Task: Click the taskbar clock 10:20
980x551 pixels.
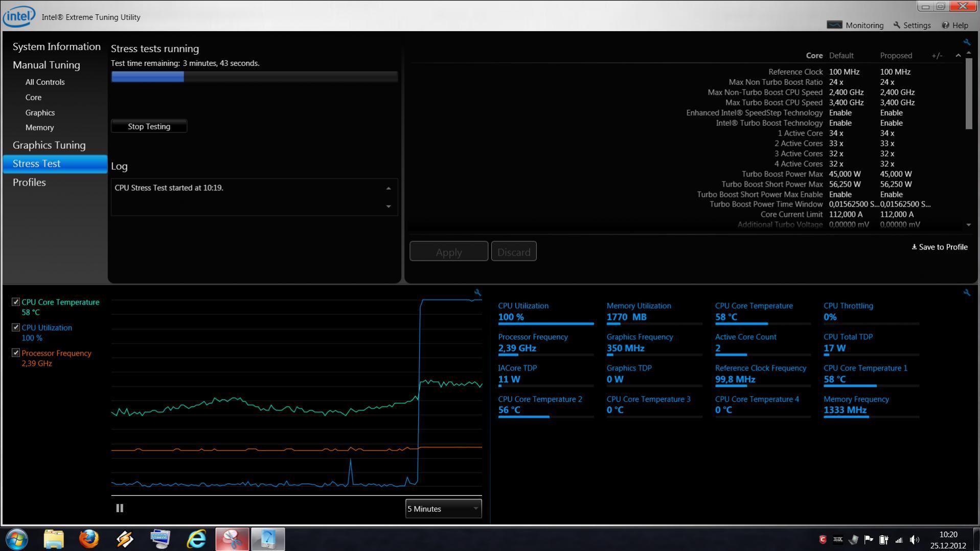Action: [x=948, y=535]
